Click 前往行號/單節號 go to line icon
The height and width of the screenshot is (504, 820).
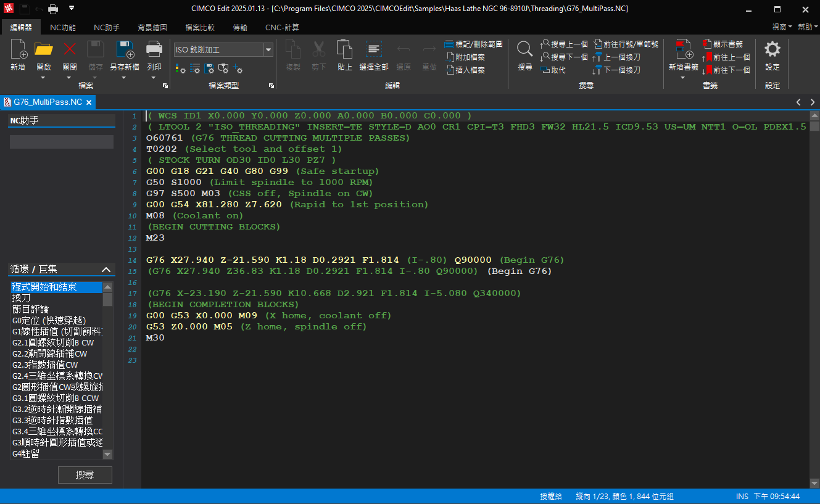598,44
